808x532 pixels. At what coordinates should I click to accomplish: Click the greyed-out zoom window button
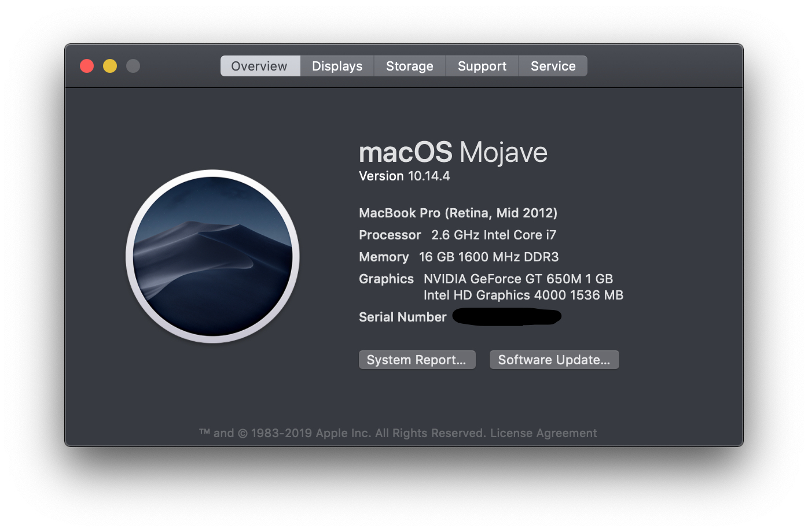(133, 66)
